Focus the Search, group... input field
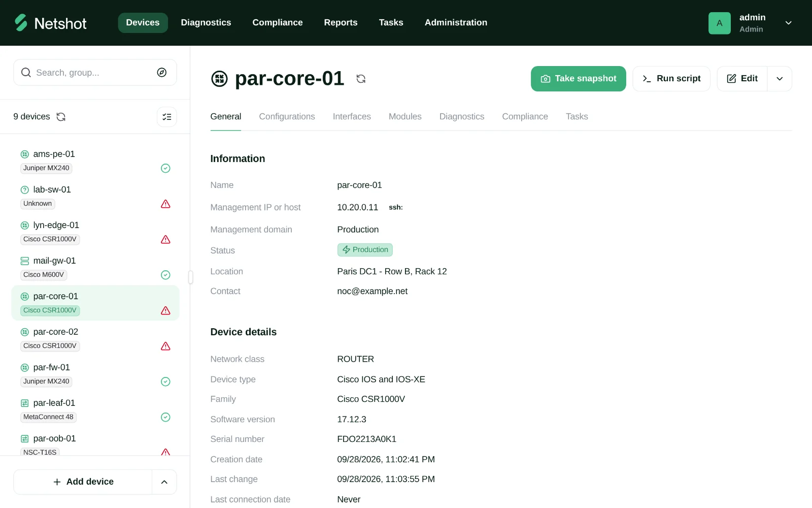 pos(95,73)
